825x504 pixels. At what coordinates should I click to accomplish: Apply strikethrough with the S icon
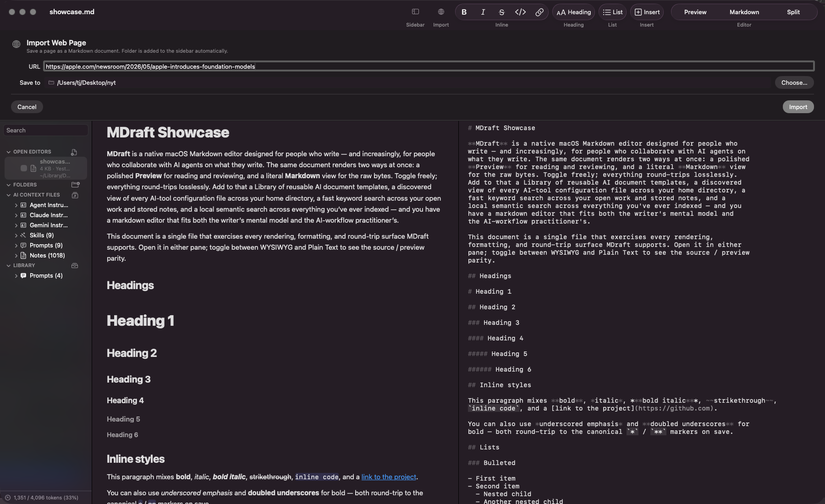(501, 12)
